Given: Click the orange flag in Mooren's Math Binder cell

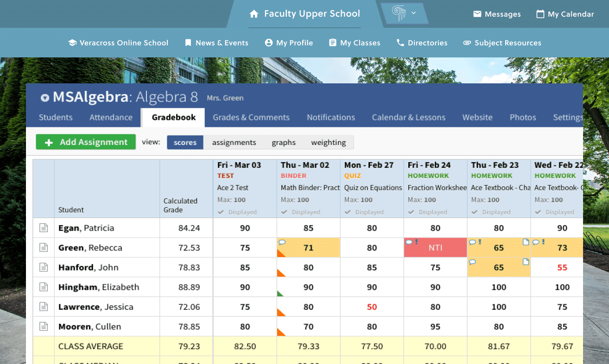Looking at the screenshot, I should 280,332.
